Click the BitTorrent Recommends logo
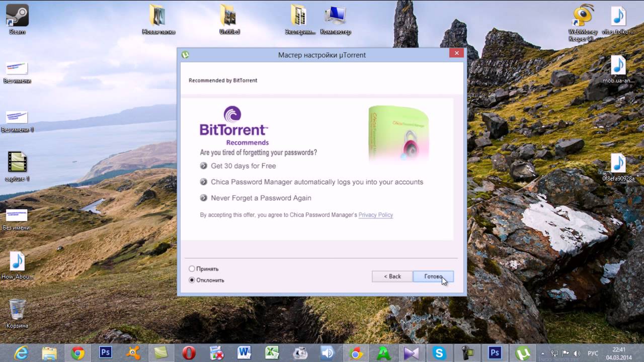 234,126
